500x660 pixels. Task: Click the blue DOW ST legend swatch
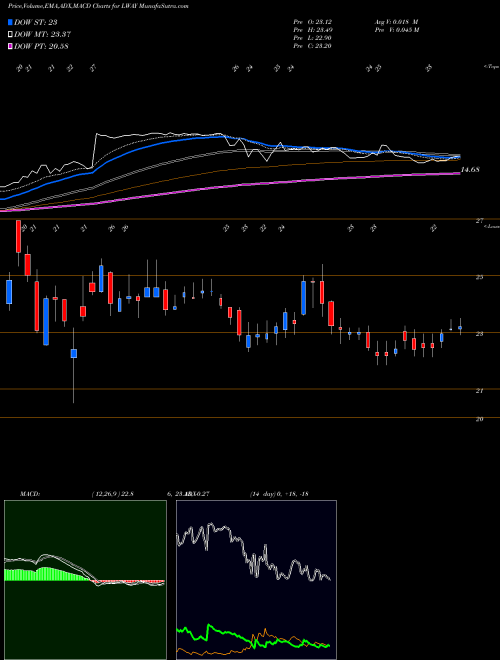click(10, 22)
